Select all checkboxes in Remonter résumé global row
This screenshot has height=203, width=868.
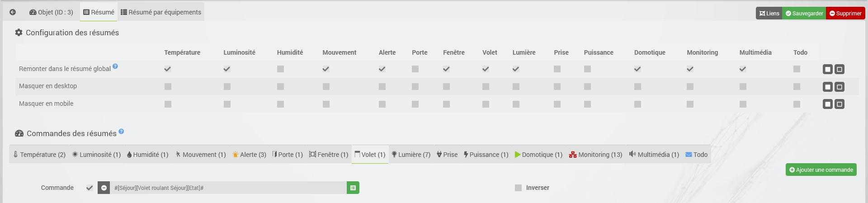pyautogui.click(x=828, y=69)
